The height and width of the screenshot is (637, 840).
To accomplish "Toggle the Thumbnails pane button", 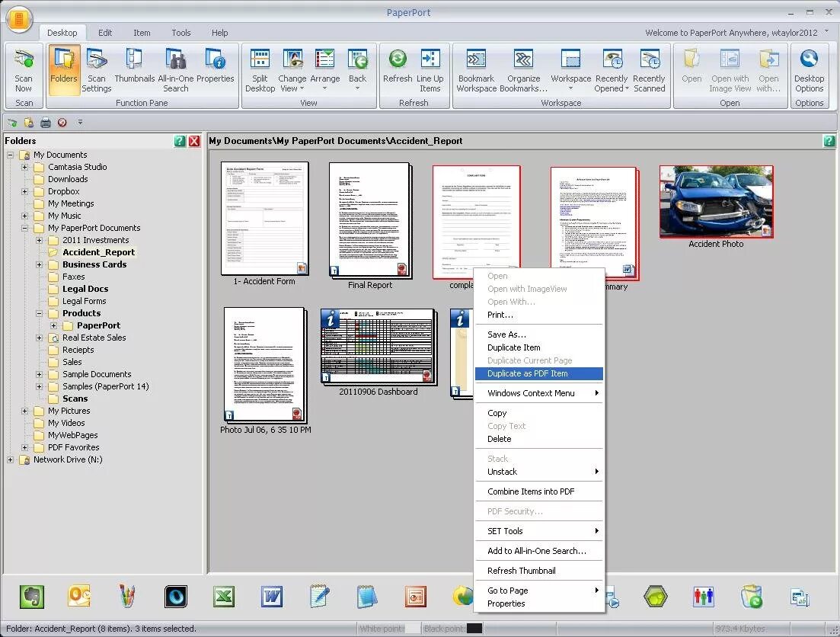I will tap(134, 70).
